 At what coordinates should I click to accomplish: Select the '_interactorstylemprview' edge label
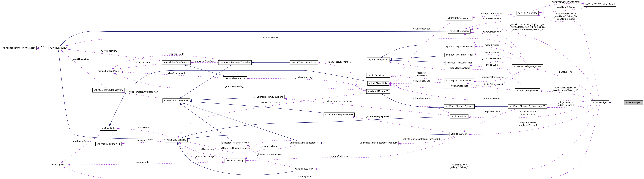pyautogui.click(x=270, y=155)
